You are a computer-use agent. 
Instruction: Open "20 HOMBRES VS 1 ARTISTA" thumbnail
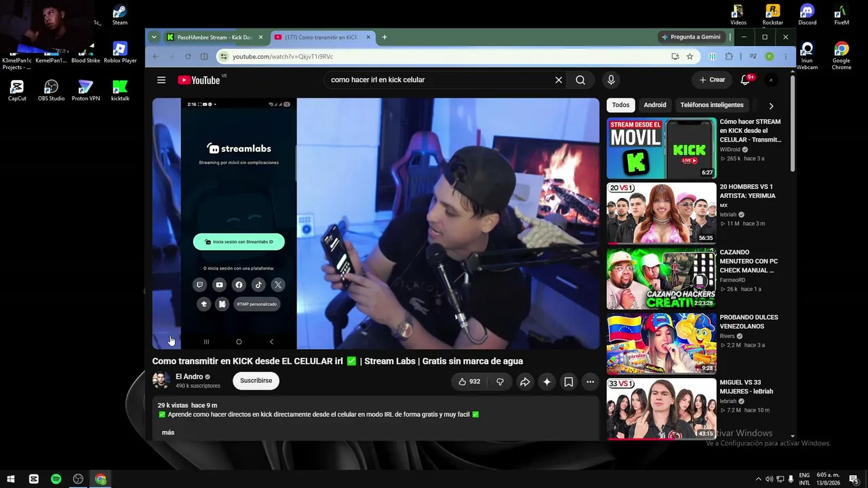coord(661,213)
